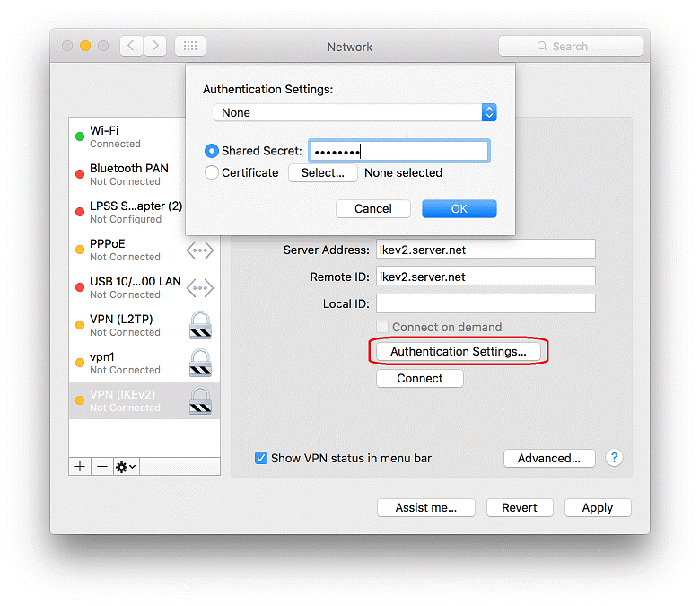Open the Advanced... options
Viewport: 700px width, 606px height.
[549, 458]
